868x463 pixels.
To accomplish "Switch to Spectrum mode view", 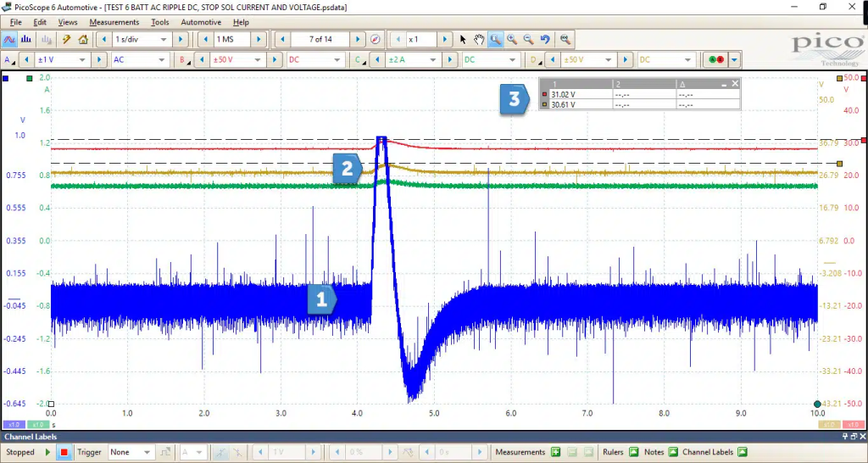I will coord(26,39).
